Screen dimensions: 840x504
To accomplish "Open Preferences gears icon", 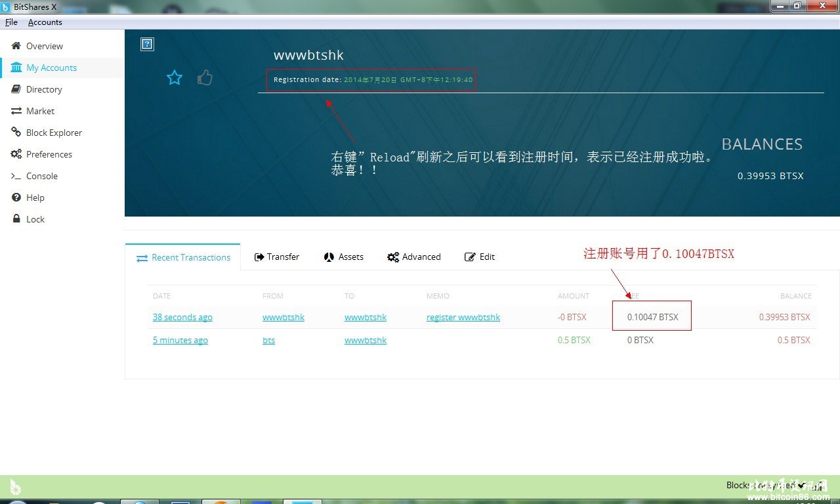I will 16,154.
